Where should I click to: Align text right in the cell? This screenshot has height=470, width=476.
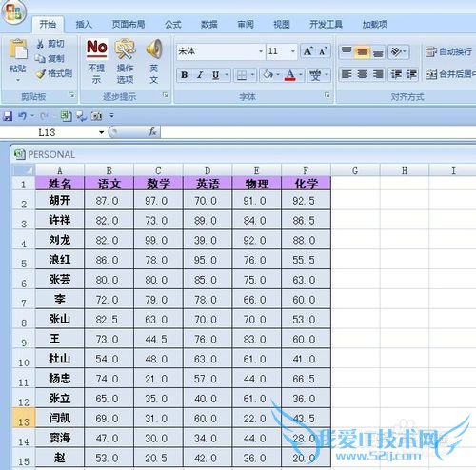point(378,74)
